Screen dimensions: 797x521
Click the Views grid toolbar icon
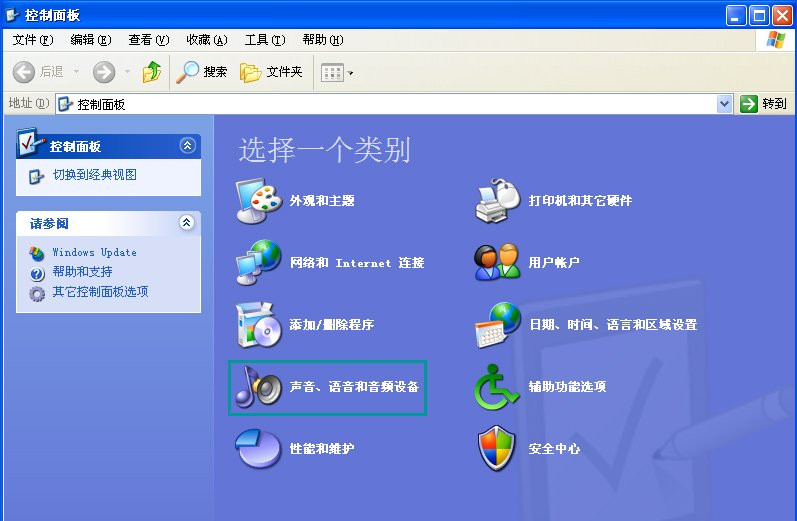pos(332,73)
